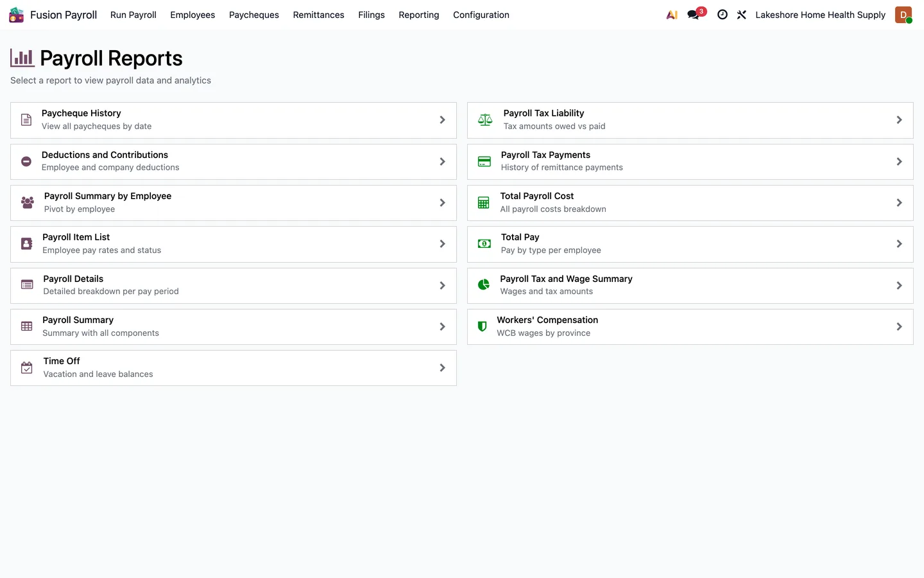Expand Time Off chevron arrow
The image size is (924, 578).
click(442, 368)
